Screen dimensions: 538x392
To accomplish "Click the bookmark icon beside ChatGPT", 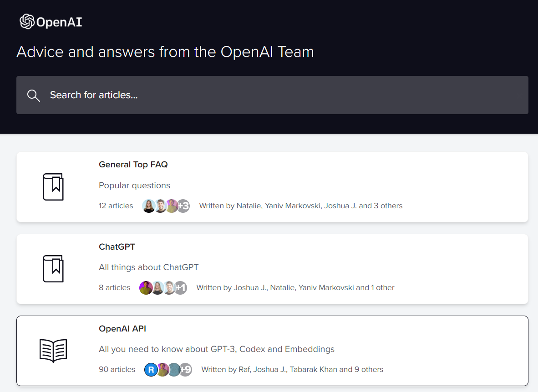I will (x=53, y=269).
